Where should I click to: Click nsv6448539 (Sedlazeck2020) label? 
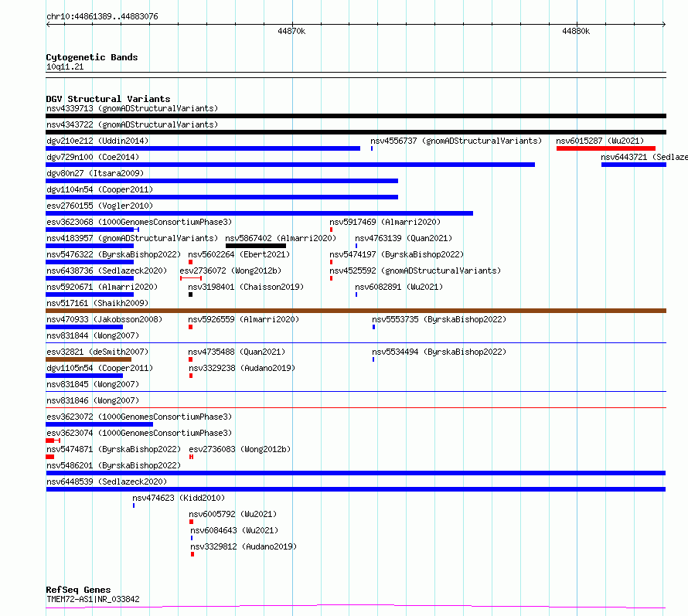(x=107, y=482)
